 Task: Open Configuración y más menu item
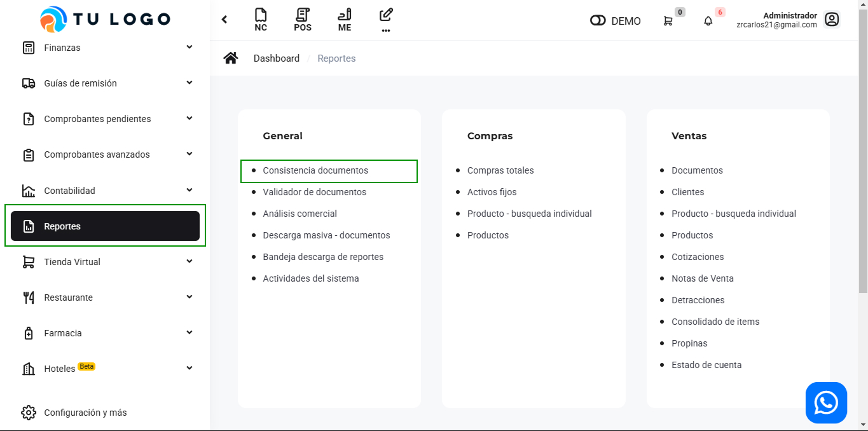[x=85, y=413]
